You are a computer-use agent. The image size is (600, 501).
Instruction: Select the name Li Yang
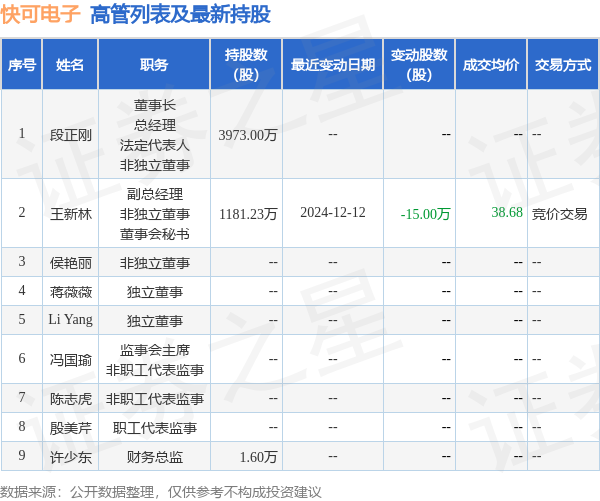click(70, 320)
